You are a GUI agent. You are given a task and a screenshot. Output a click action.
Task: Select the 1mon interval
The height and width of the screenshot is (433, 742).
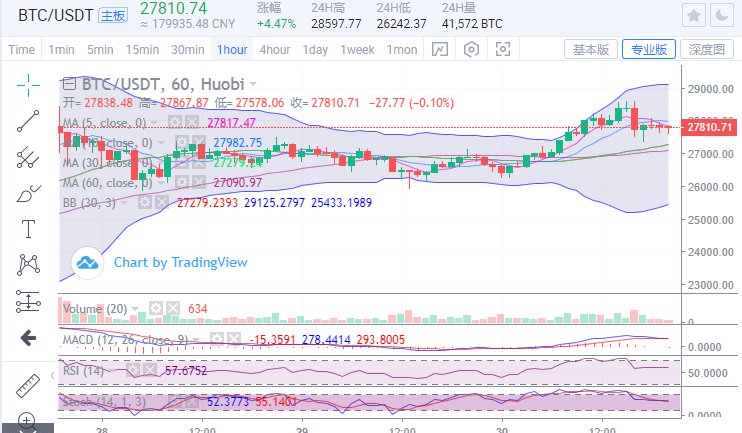[402, 50]
